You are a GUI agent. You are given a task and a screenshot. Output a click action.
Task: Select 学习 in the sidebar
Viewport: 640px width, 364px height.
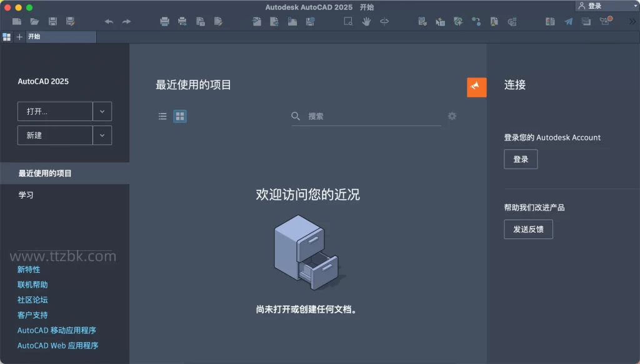click(26, 194)
